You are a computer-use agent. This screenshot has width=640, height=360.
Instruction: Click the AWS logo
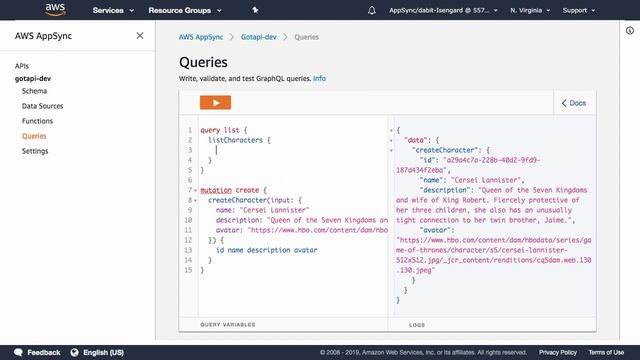(55, 10)
